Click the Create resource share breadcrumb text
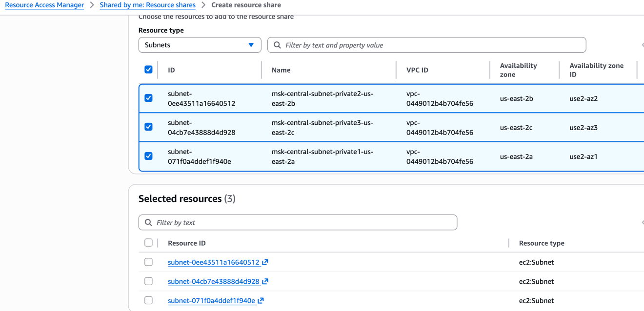 click(246, 5)
